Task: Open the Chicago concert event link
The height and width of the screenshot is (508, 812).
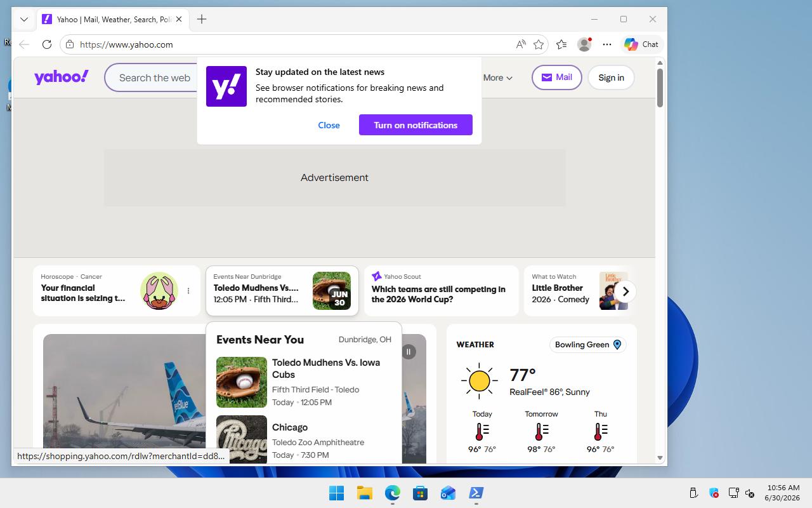Action: 290,427
